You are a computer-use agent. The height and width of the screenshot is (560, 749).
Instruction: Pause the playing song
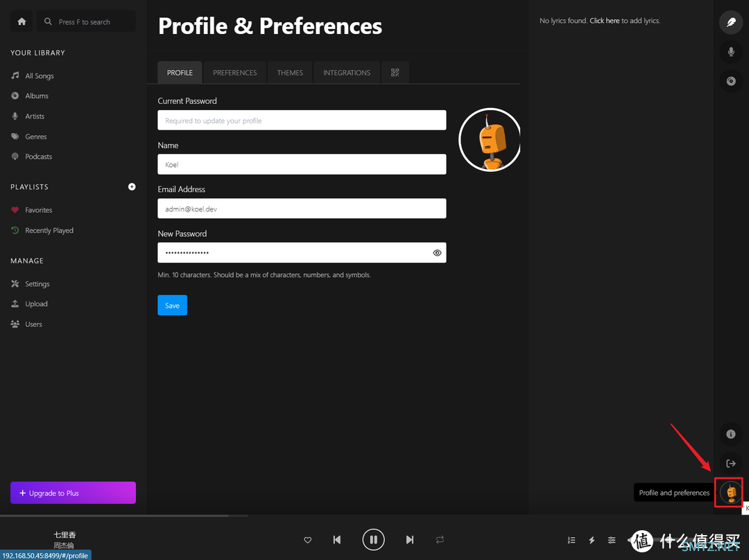tap(374, 539)
